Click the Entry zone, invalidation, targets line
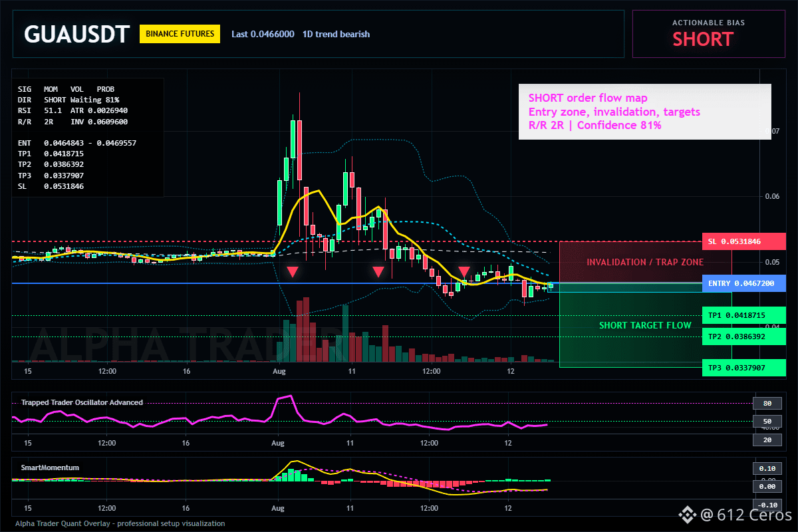This screenshot has width=798, height=532. pos(614,112)
